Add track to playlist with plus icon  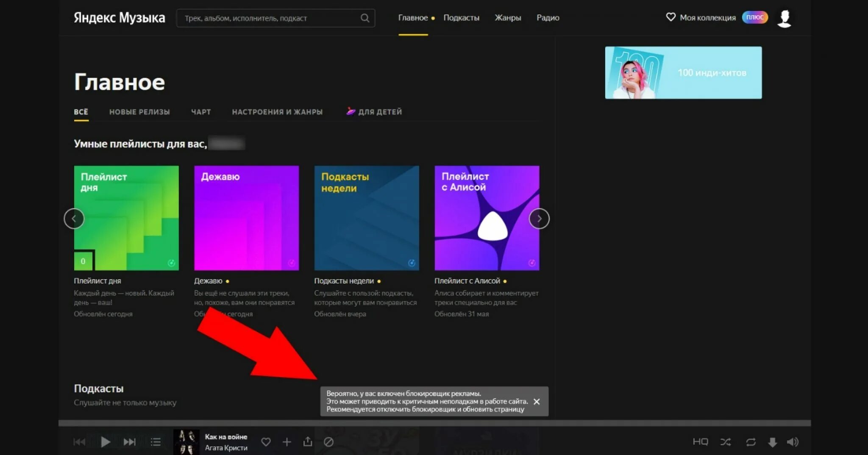coord(287,442)
